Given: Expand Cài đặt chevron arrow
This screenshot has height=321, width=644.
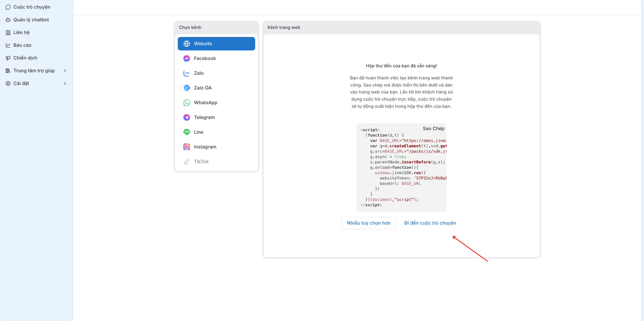Looking at the screenshot, I should 65,84.
